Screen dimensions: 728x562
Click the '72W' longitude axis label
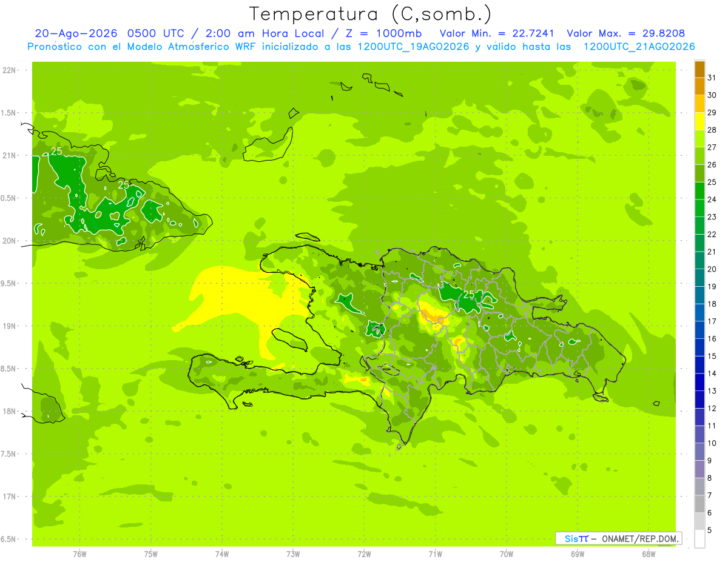click(364, 554)
